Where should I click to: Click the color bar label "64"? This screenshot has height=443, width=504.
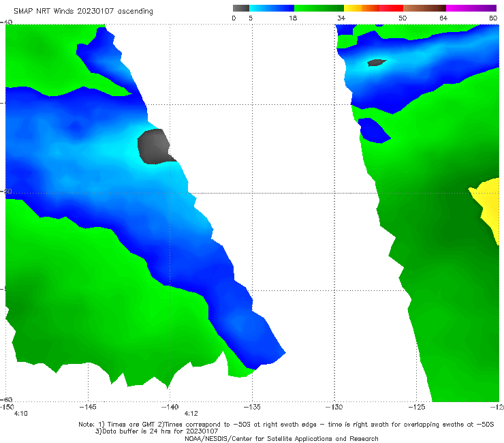tap(443, 18)
